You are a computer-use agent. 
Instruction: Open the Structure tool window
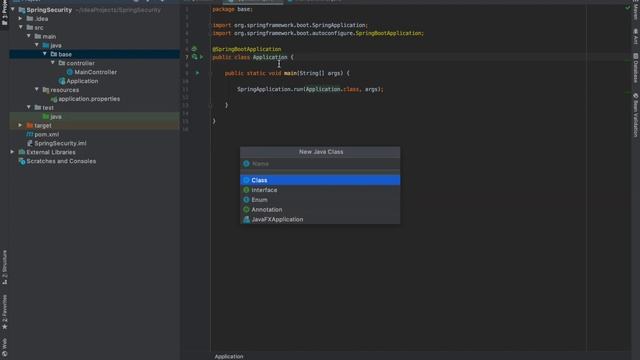click(4, 267)
